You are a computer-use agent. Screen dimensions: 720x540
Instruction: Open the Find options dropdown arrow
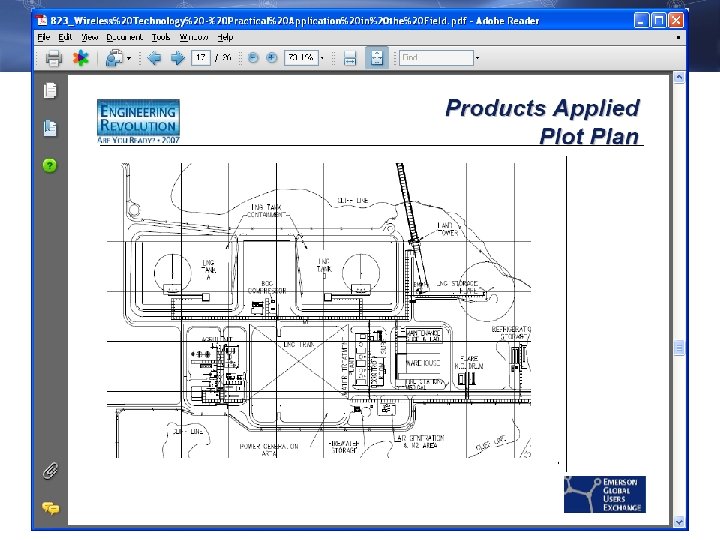coord(478,58)
